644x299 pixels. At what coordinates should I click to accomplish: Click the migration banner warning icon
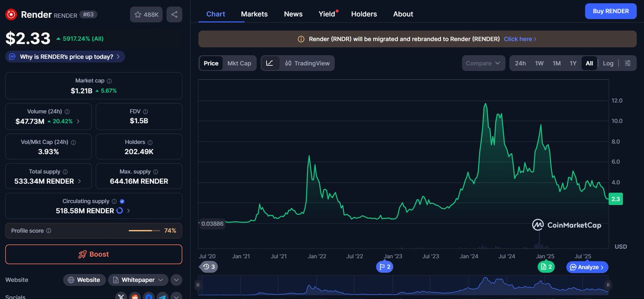click(x=301, y=39)
